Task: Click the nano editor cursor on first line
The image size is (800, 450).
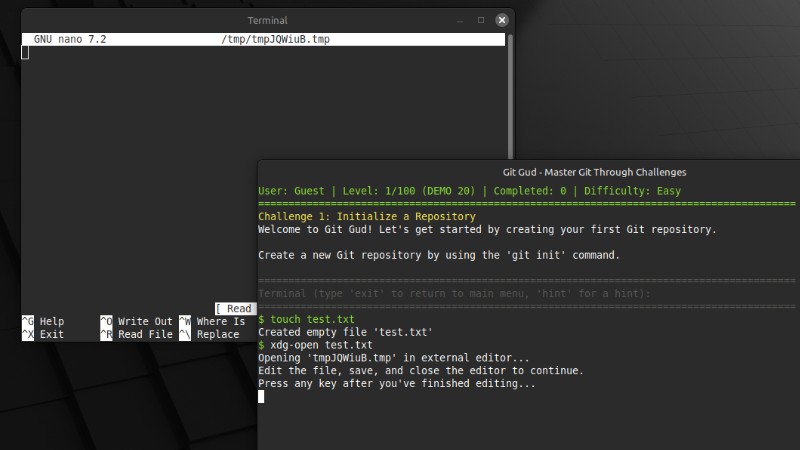Action: pos(25,52)
